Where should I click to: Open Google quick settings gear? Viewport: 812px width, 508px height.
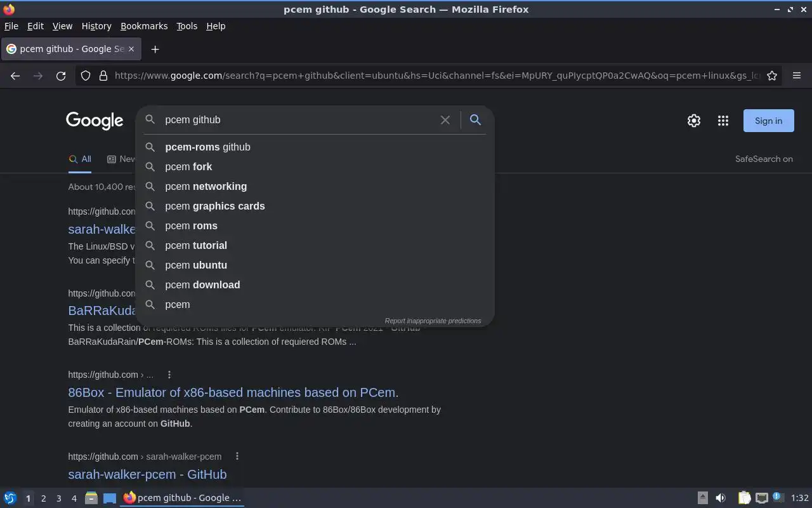coord(694,121)
